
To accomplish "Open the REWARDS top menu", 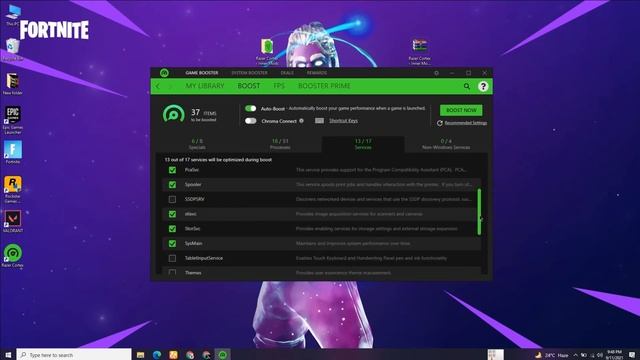I will point(317,73).
